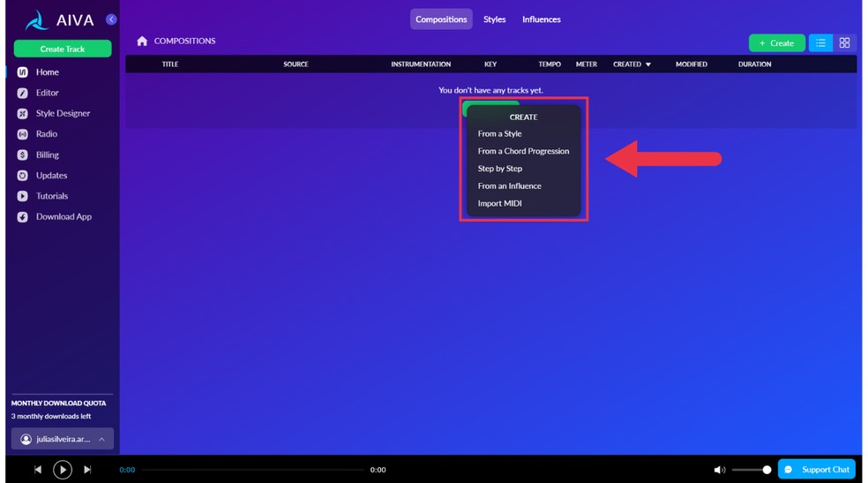Click the INSTRUMENTATION column header
This screenshot has height=483, width=868.
point(421,64)
